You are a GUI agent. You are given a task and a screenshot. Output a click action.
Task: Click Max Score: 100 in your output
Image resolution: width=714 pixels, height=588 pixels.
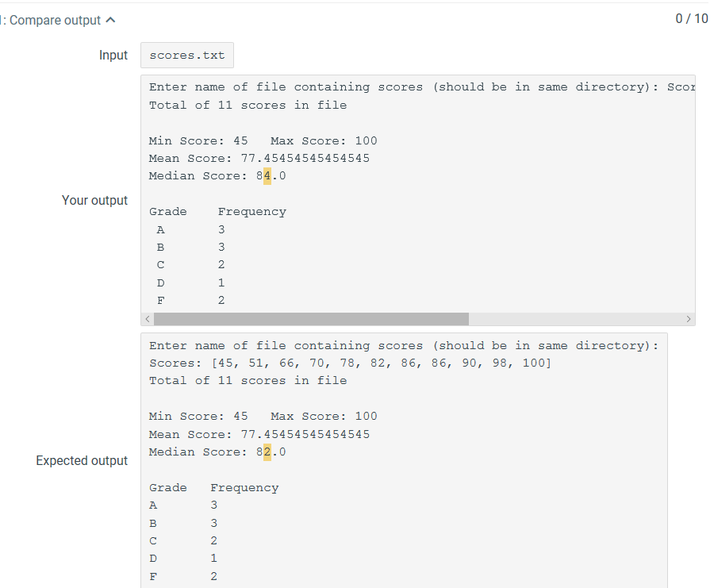(324, 140)
